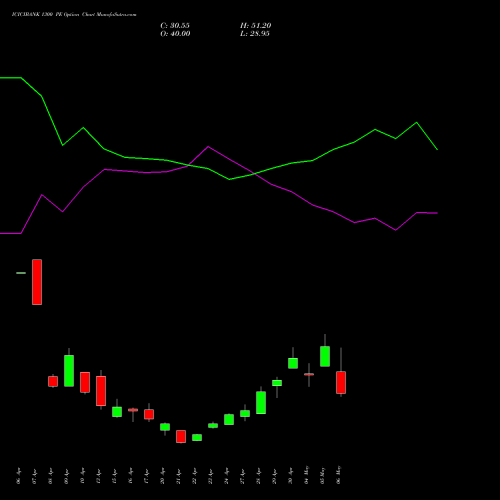Click the '06 May' date axis label
Viewport: 500px width, 500px height.
(338, 475)
